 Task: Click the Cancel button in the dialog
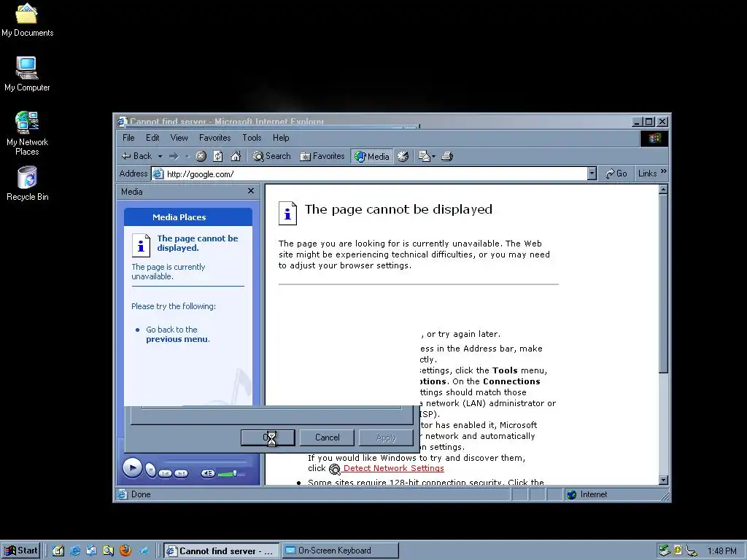coord(328,437)
